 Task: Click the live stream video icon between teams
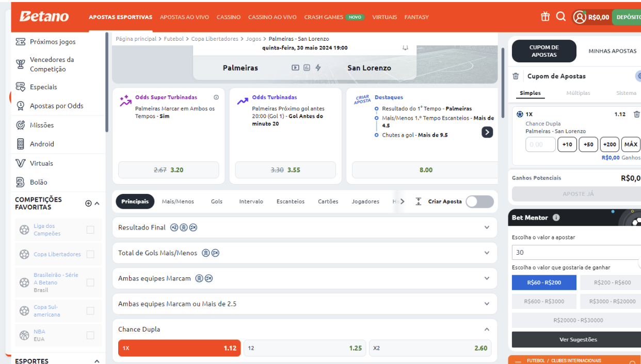click(x=295, y=68)
